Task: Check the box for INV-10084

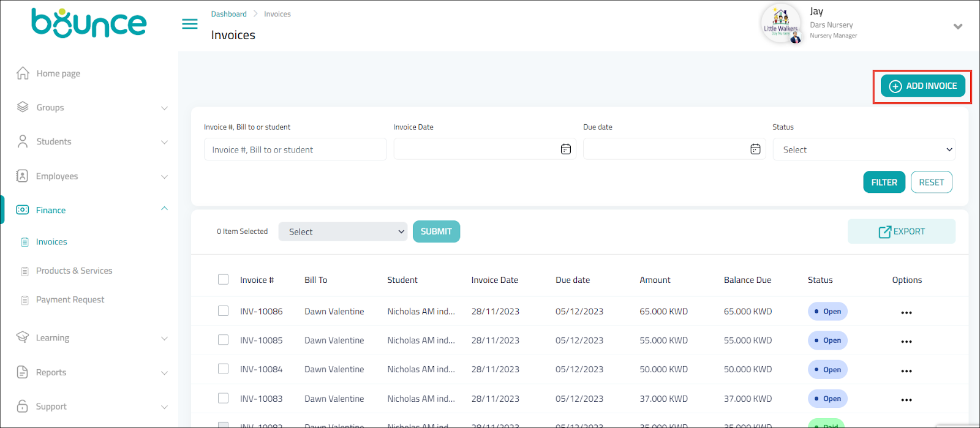Action: coord(223,369)
